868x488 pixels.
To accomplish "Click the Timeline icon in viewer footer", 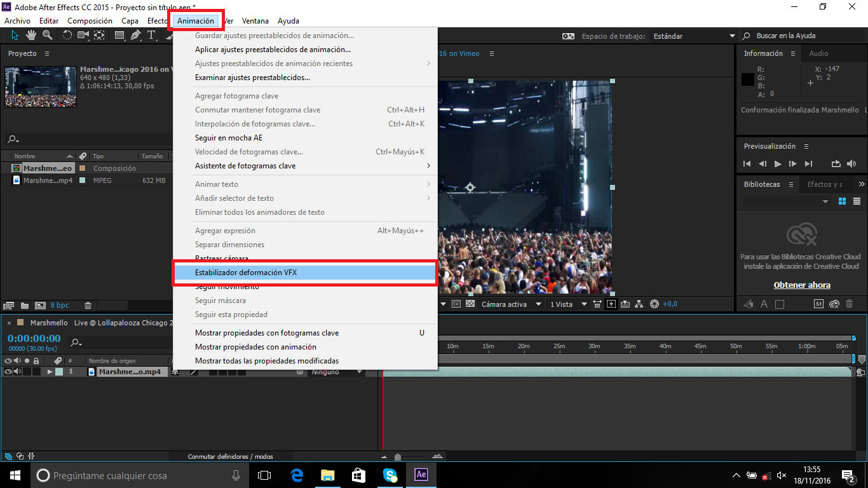I will pyautogui.click(x=625, y=304).
